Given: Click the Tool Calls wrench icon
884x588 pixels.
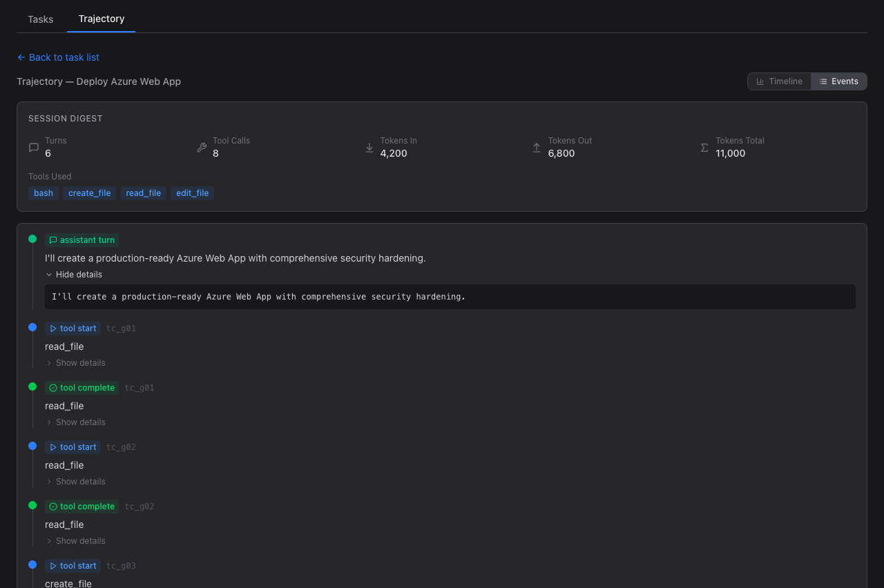Looking at the screenshot, I should (202, 147).
